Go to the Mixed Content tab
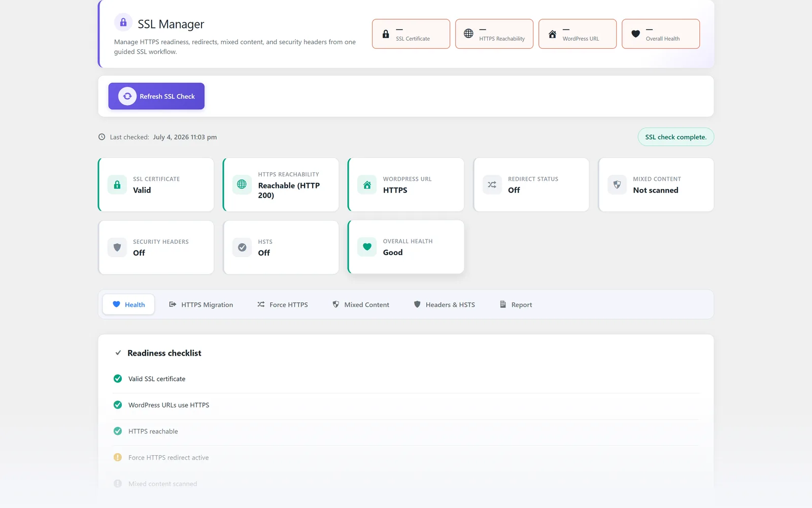This screenshot has height=508, width=812. click(x=361, y=305)
